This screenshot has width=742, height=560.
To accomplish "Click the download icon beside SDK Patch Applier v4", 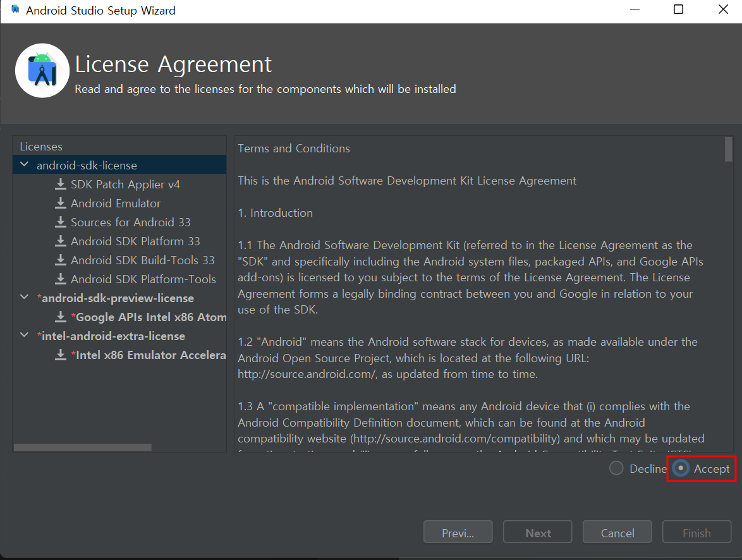I will [x=61, y=184].
